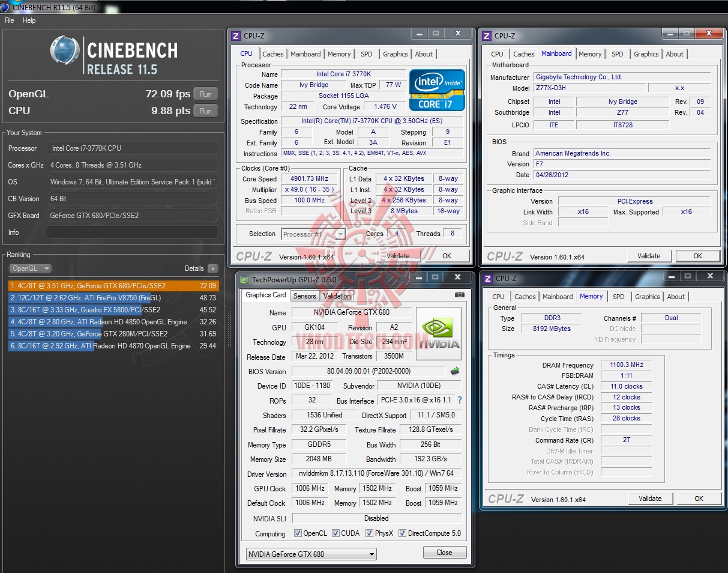Select Memory tab in Mainboard CPU-Z window
The image size is (728, 573).
pos(590,54)
